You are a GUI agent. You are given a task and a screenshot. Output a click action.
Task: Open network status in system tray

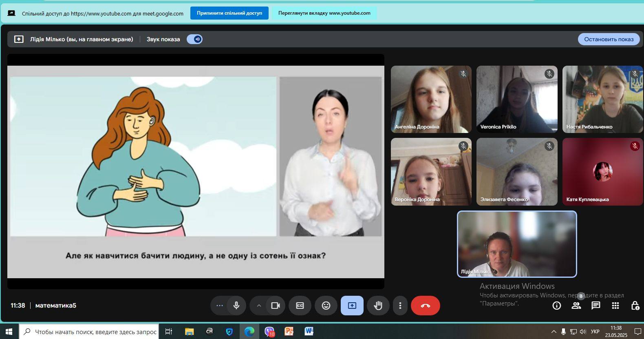click(573, 332)
